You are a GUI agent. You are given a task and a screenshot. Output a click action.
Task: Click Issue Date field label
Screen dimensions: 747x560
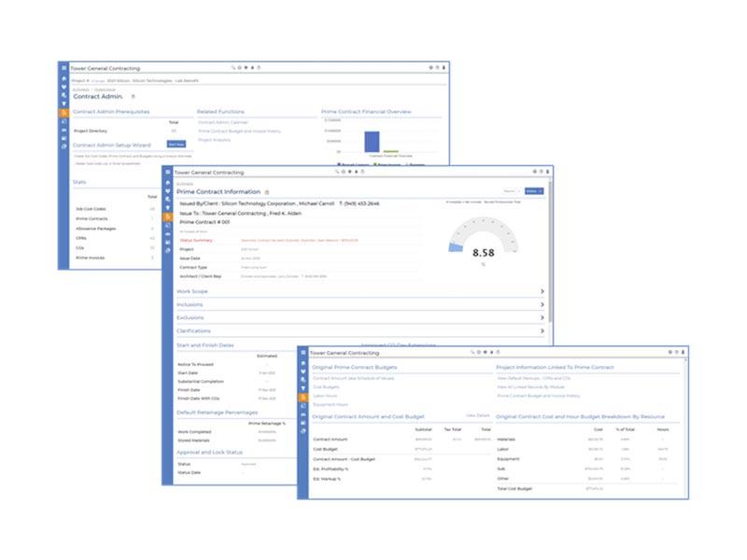(x=190, y=259)
